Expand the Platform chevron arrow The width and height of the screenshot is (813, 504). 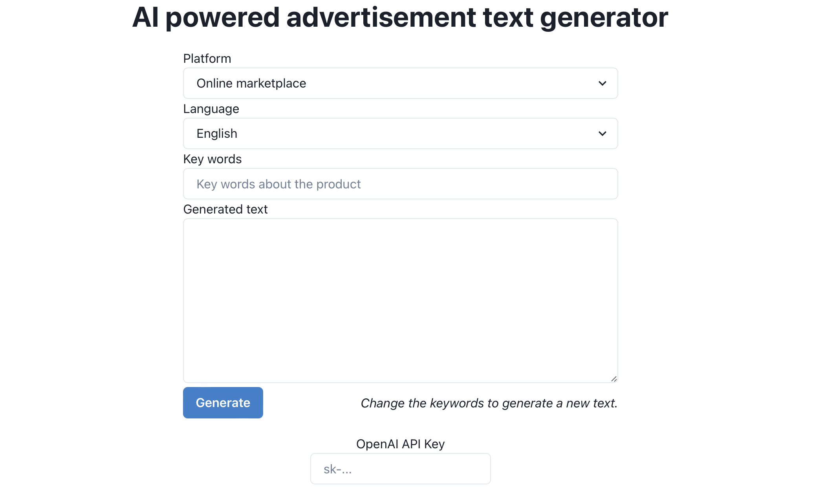pyautogui.click(x=602, y=83)
